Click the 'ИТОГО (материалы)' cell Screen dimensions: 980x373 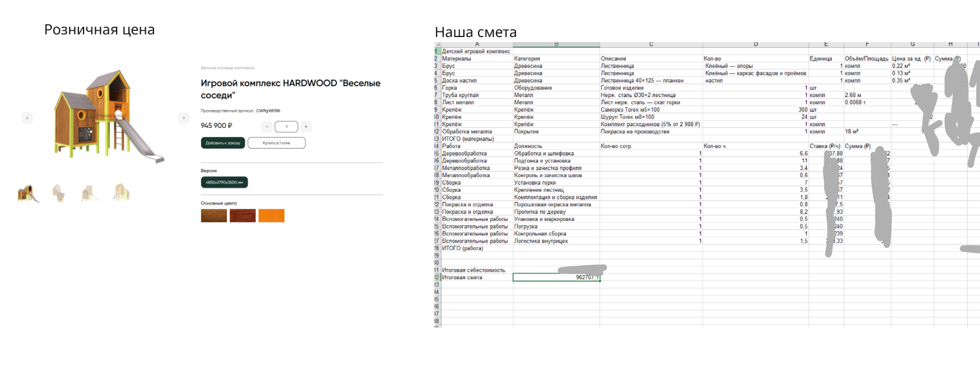476,139
